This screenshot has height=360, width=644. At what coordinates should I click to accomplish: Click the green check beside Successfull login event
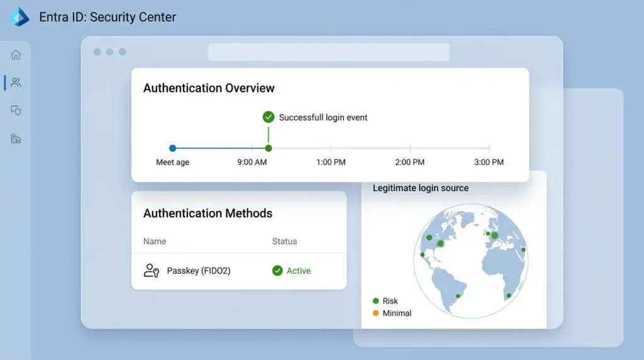pyautogui.click(x=268, y=117)
